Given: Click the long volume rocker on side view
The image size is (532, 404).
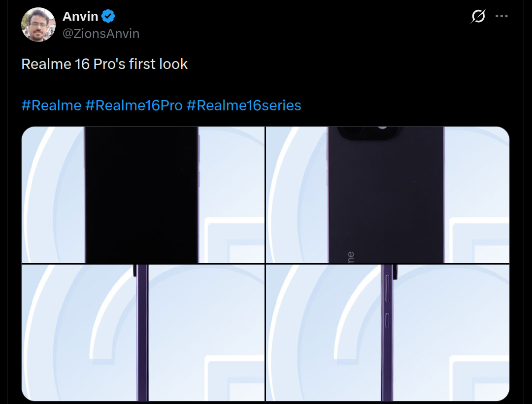Looking at the screenshot, I should coord(388,289).
